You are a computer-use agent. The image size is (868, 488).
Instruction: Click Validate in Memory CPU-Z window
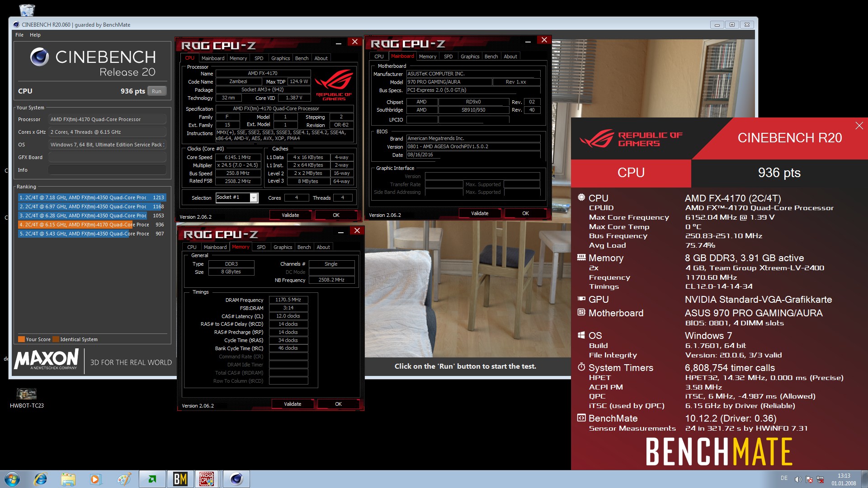pyautogui.click(x=292, y=404)
